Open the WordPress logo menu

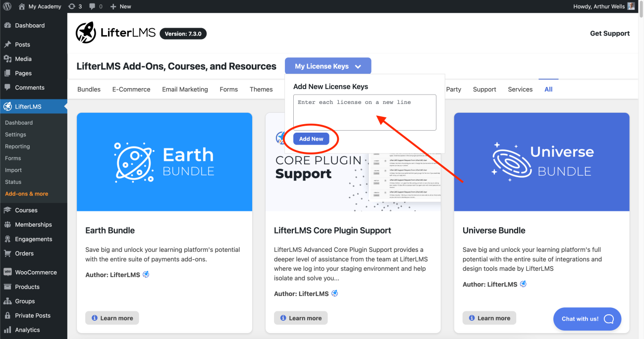coord(7,6)
